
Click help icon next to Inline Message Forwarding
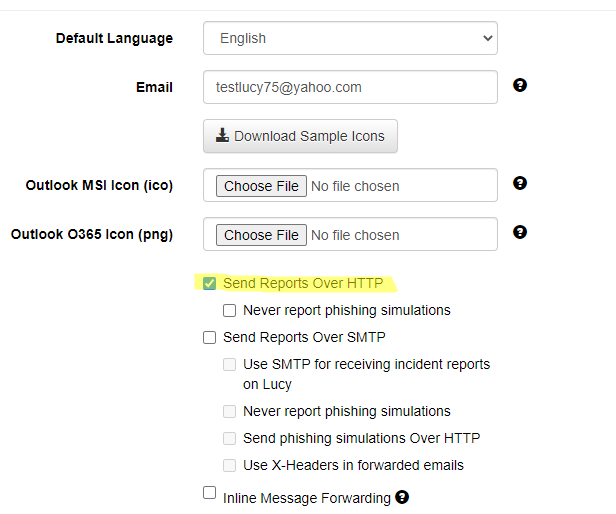point(402,497)
